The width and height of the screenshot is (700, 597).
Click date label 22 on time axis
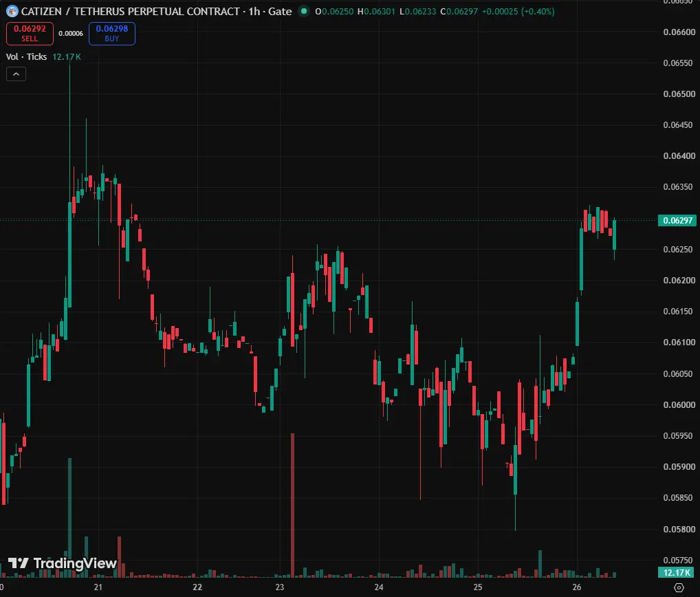coord(197,587)
